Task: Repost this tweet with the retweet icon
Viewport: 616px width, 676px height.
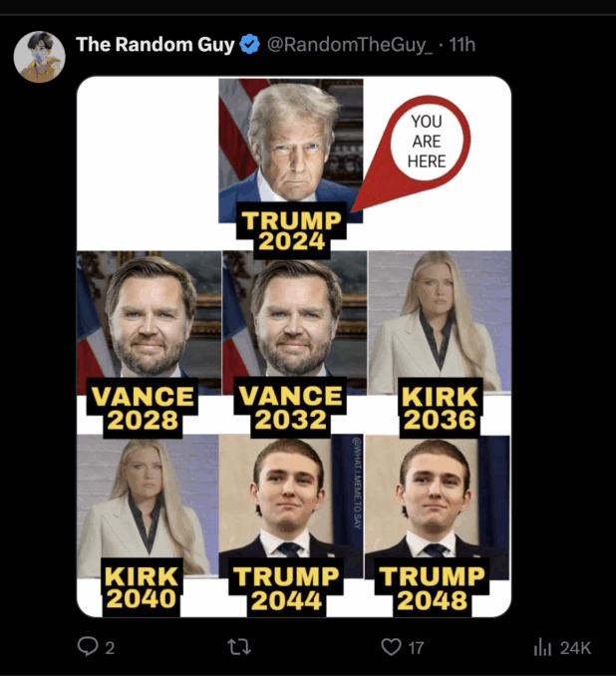Action: [238, 647]
